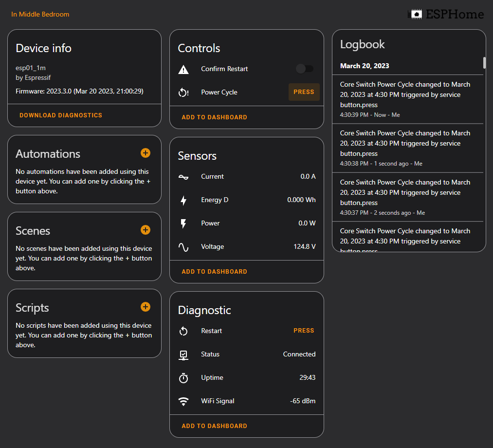This screenshot has height=448, width=493.
Task: Click the Voltage sine wave icon
Action: click(x=183, y=247)
